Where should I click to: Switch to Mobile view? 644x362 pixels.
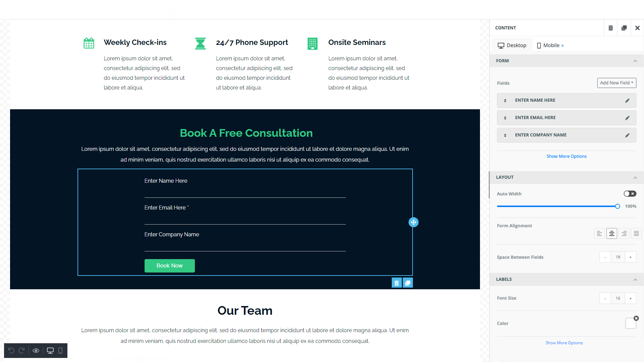coord(550,45)
